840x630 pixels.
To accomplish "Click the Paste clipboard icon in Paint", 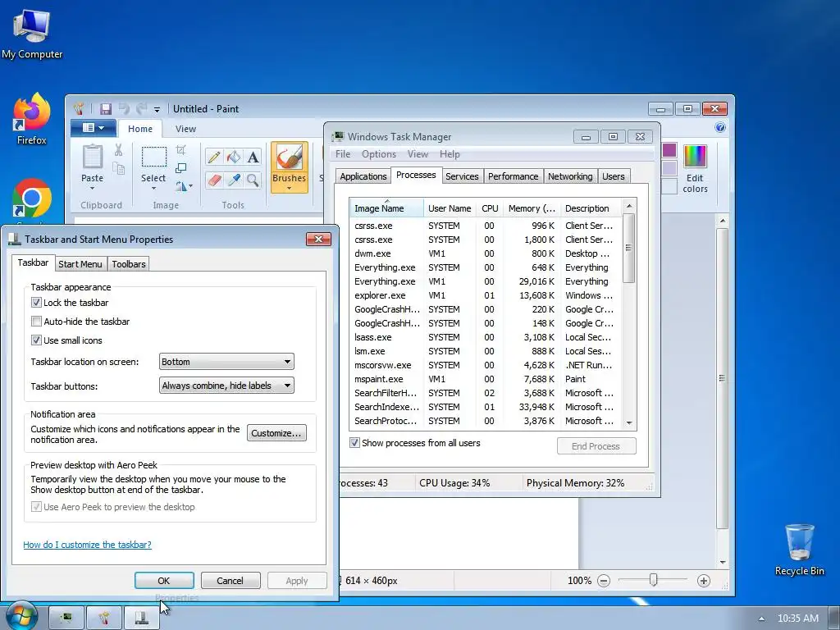I will pos(92,157).
